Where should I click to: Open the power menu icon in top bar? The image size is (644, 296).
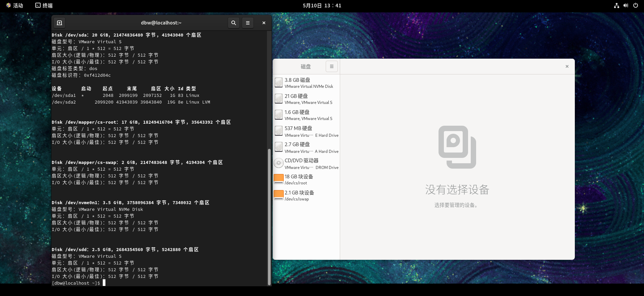point(636,5)
